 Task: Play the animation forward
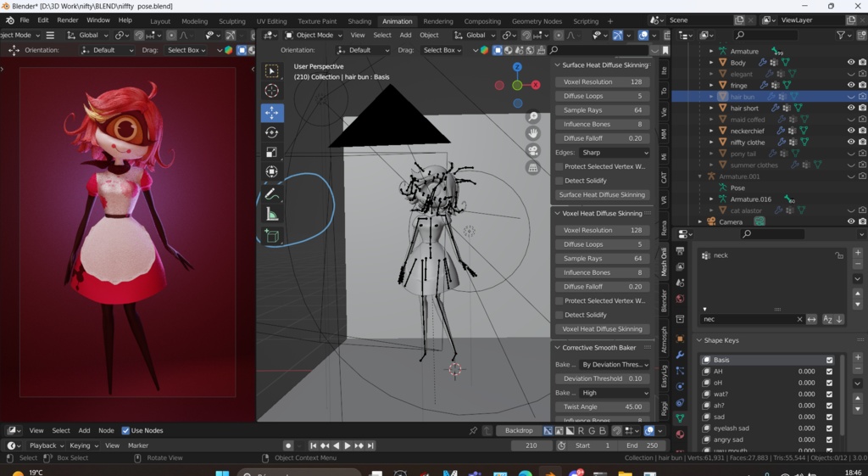click(x=348, y=445)
